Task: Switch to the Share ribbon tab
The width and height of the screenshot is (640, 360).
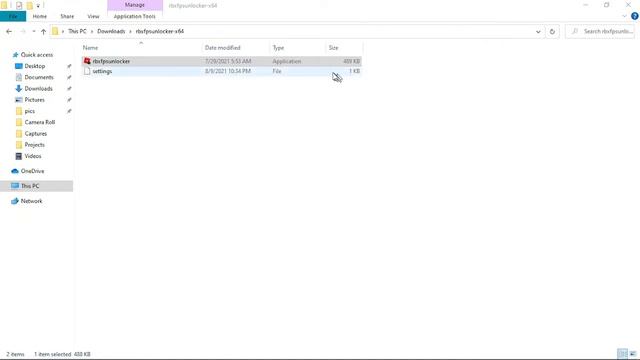Action: point(67,16)
